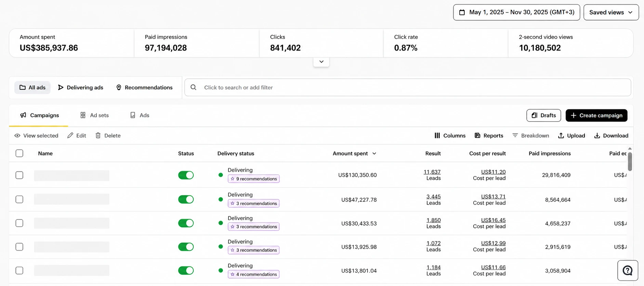Open the US$16.45 cost per lead link
Screen dimensions: 644x286
[493, 220]
